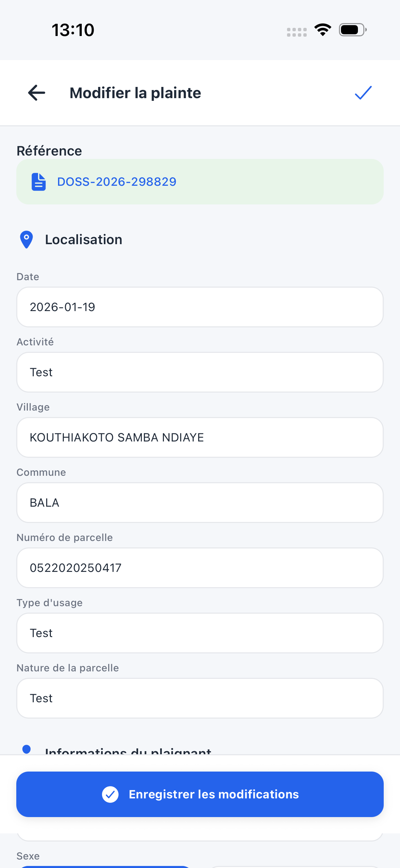This screenshot has width=400, height=868.
Task: Click the circled check icon on save button
Action: tap(110, 794)
